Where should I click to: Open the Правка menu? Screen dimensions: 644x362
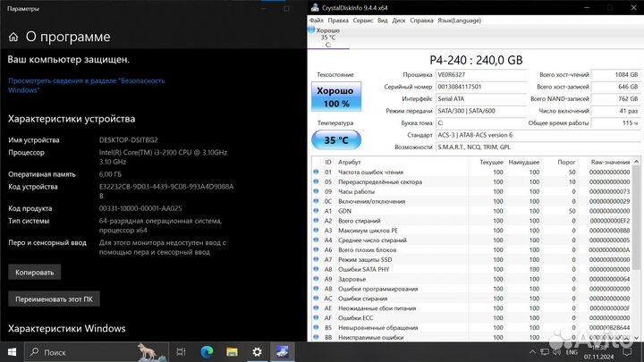point(338,20)
